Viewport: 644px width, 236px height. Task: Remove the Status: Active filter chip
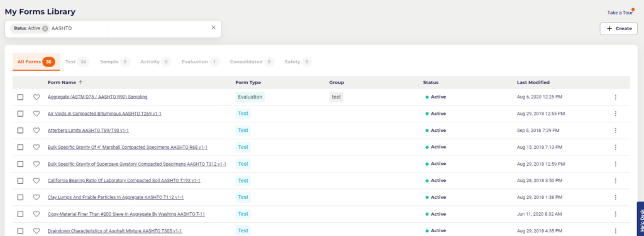[45, 29]
